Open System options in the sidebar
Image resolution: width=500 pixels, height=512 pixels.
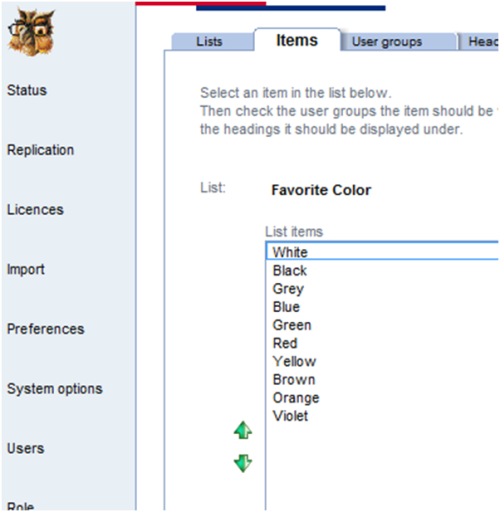coord(55,389)
